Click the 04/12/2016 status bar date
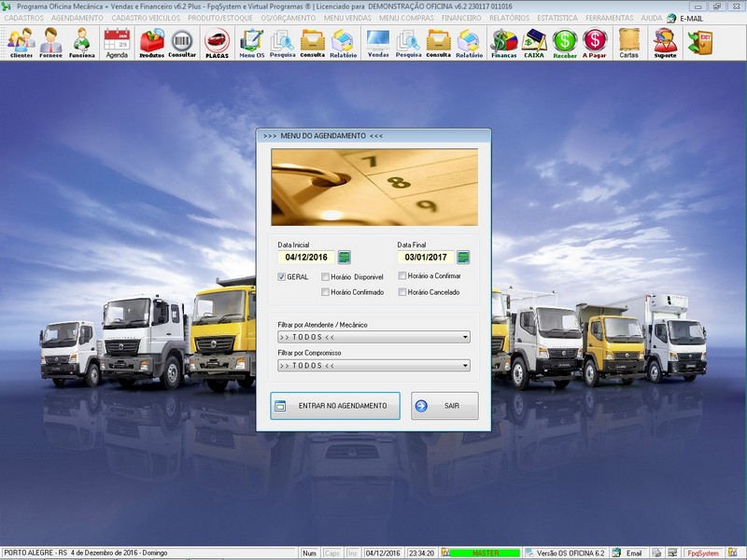The image size is (747, 560). point(383,553)
